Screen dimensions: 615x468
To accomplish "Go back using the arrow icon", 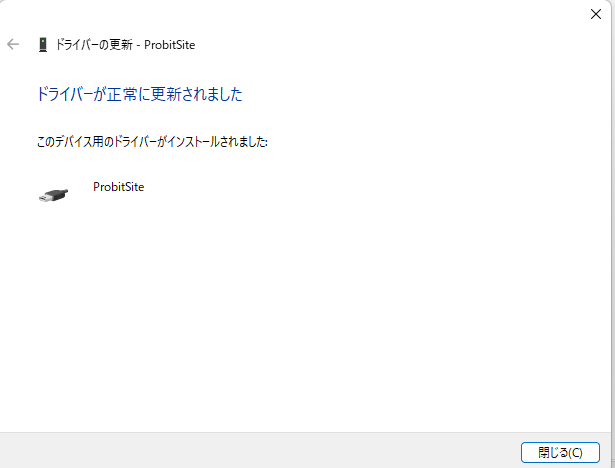I will [x=13, y=44].
